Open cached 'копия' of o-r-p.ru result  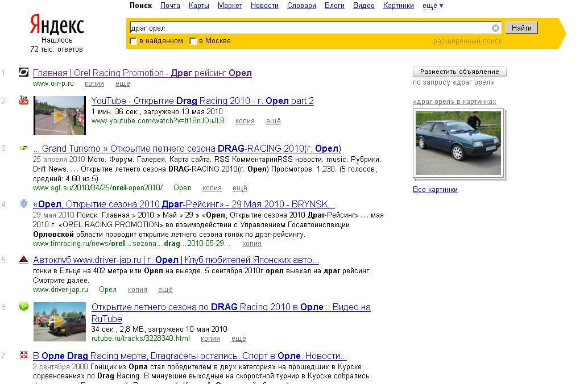94,84
